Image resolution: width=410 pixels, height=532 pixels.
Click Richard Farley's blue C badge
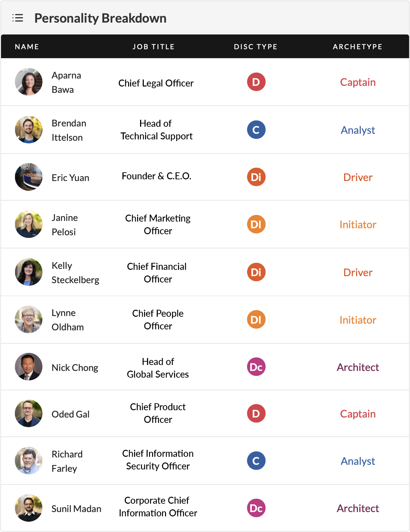[x=256, y=461]
